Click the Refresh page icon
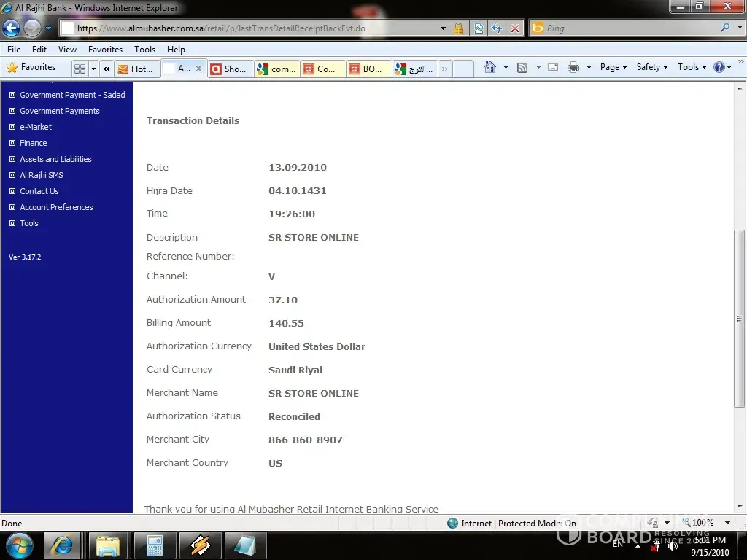Screen dimensions: 747x560 [497, 28]
